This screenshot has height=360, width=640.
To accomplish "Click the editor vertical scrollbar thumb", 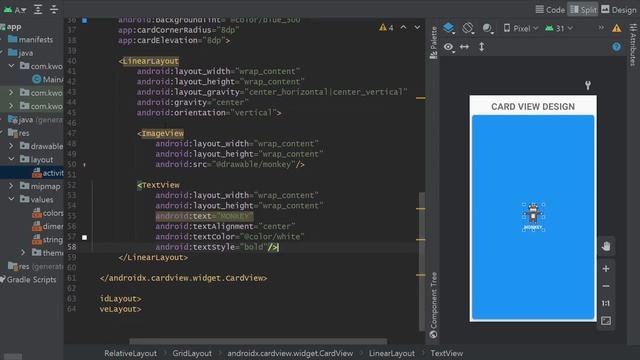I will click(x=422, y=261).
